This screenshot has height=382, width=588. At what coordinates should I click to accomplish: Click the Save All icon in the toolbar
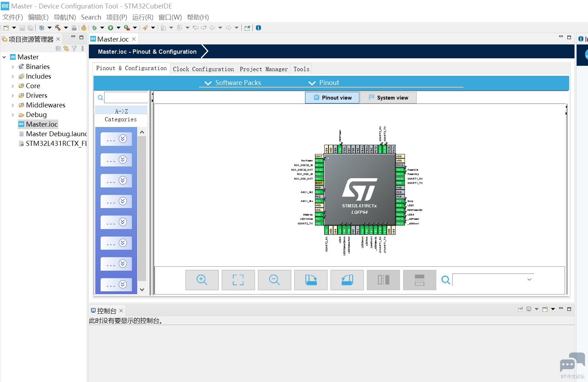click(x=30, y=28)
